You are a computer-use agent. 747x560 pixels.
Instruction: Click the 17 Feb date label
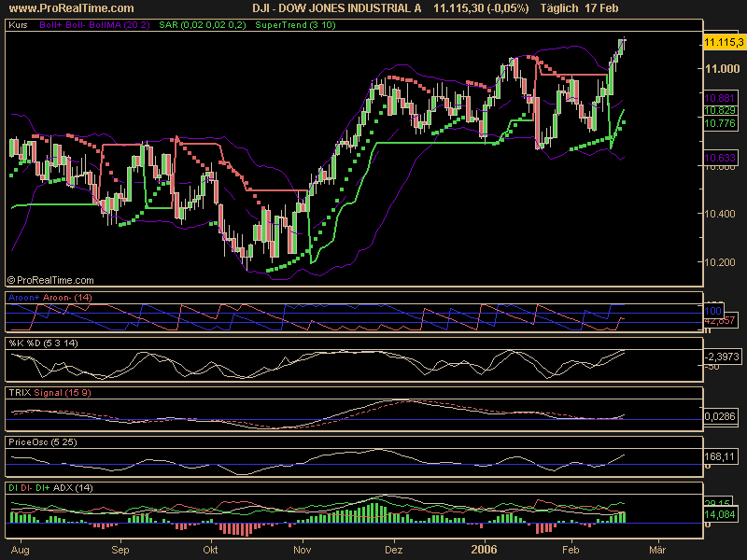point(601,8)
